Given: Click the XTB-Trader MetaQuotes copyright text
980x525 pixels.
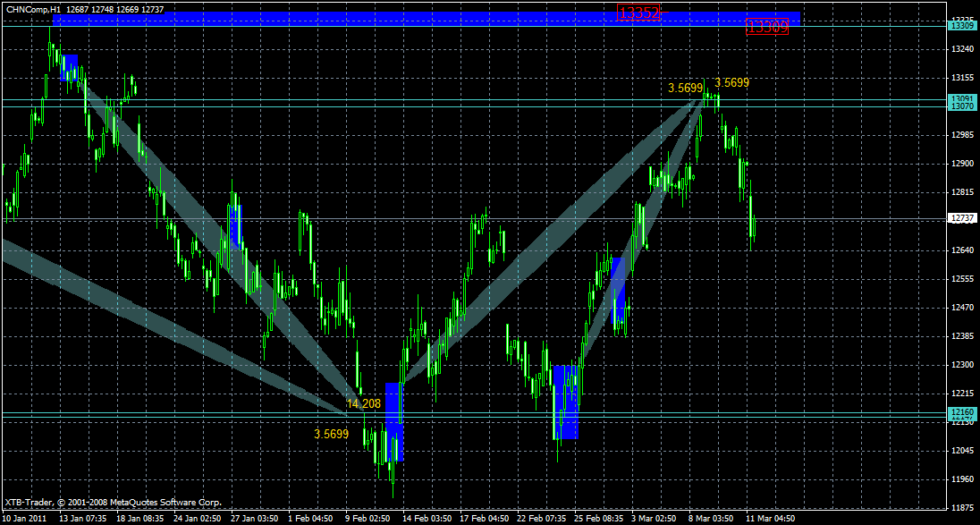Looking at the screenshot, I should (x=114, y=503).
